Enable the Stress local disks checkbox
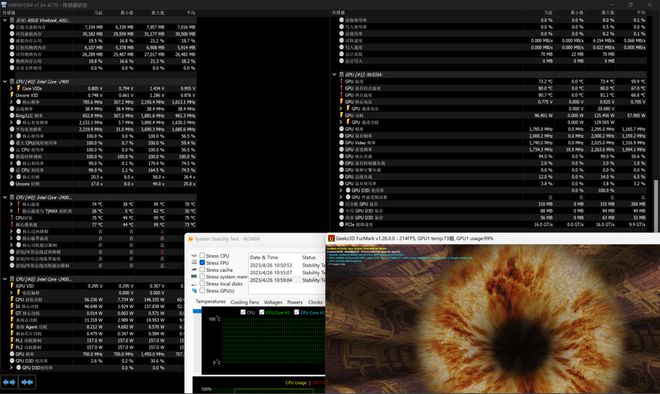 coord(202,283)
